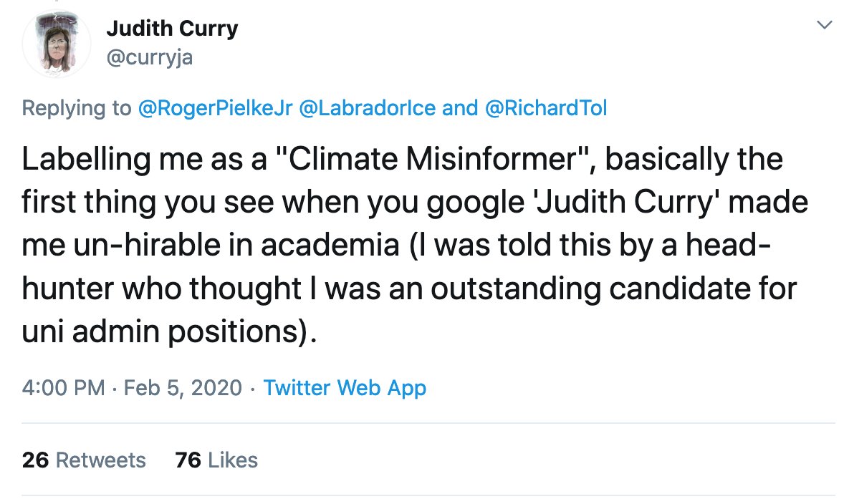
Task: Click the number 76 likes count
Action: (188, 460)
